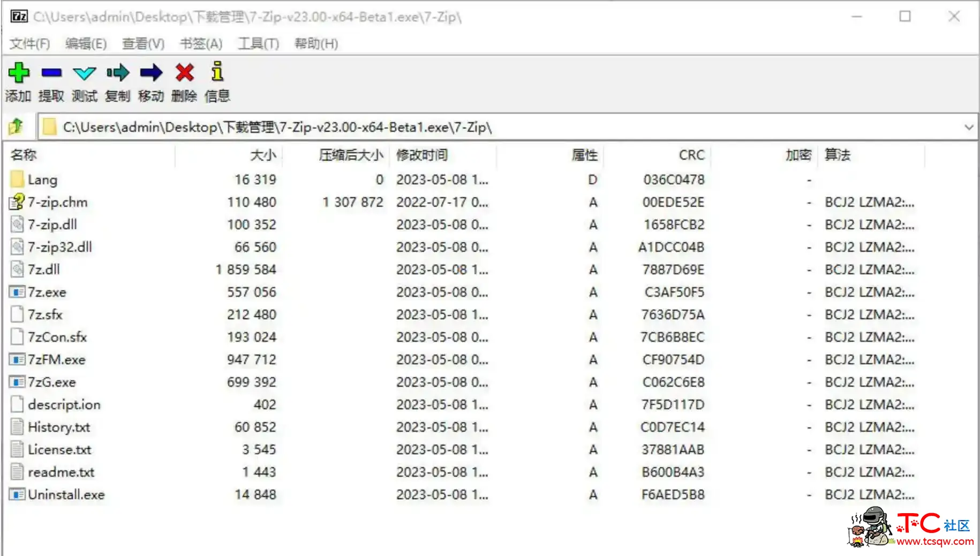The height and width of the screenshot is (556, 980).
Task: Select the readme.txt document icon
Action: [x=17, y=472]
